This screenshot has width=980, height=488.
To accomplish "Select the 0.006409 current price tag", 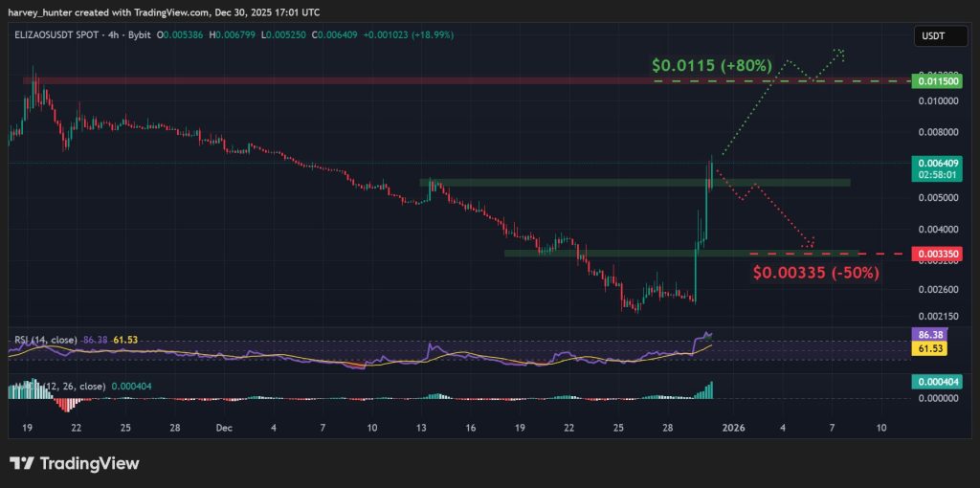I will point(935,164).
